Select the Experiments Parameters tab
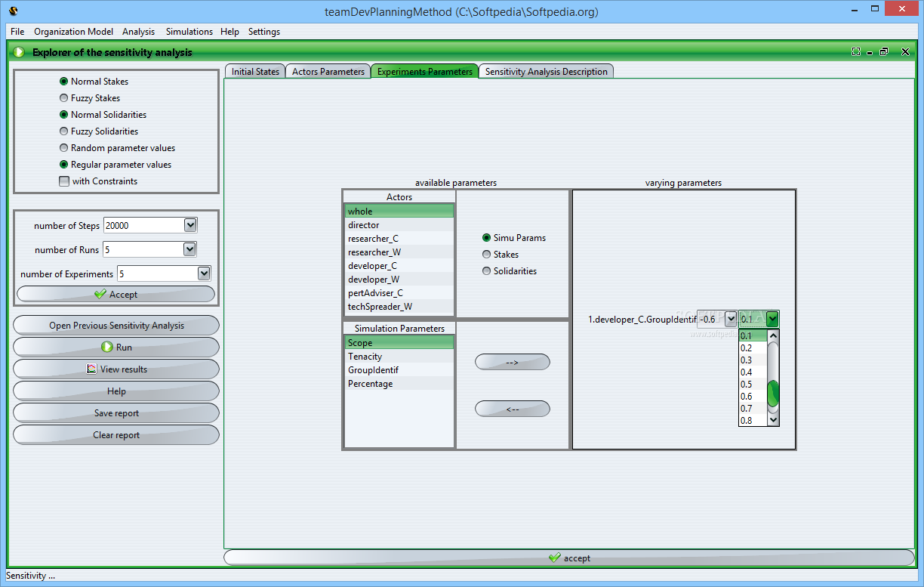Image resolution: width=924 pixels, height=587 pixels. coord(424,72)
